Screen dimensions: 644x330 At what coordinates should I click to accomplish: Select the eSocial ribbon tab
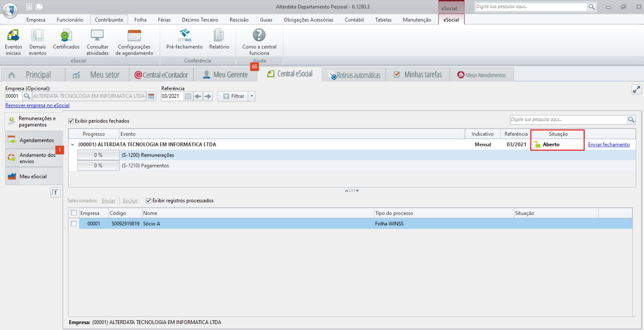coord(451,20)
